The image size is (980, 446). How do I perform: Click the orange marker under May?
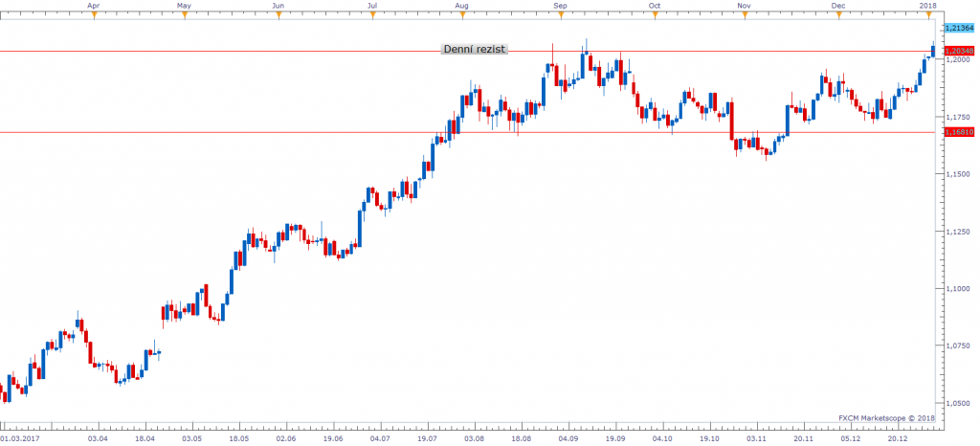[x=185, y=14]
